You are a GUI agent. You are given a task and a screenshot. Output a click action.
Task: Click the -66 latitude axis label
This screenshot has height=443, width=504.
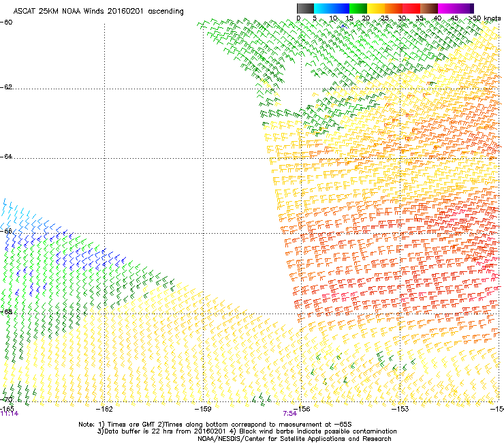(x=6, y=231)
